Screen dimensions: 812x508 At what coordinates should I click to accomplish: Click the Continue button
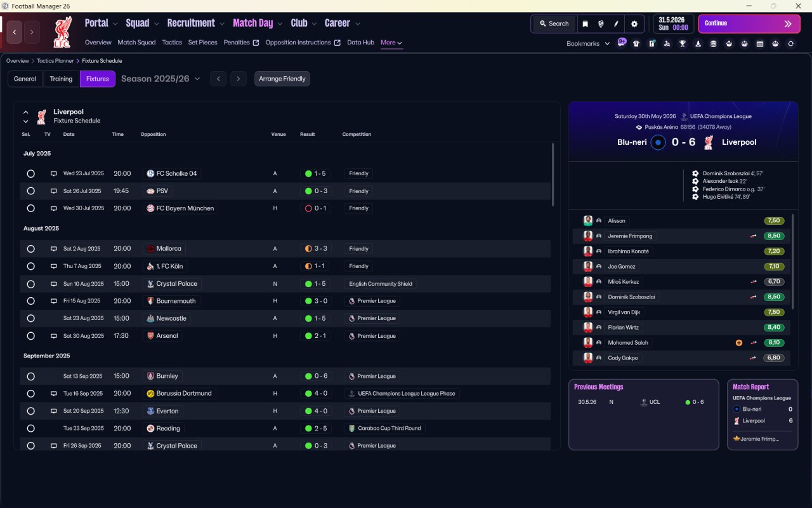click(749, 23)
